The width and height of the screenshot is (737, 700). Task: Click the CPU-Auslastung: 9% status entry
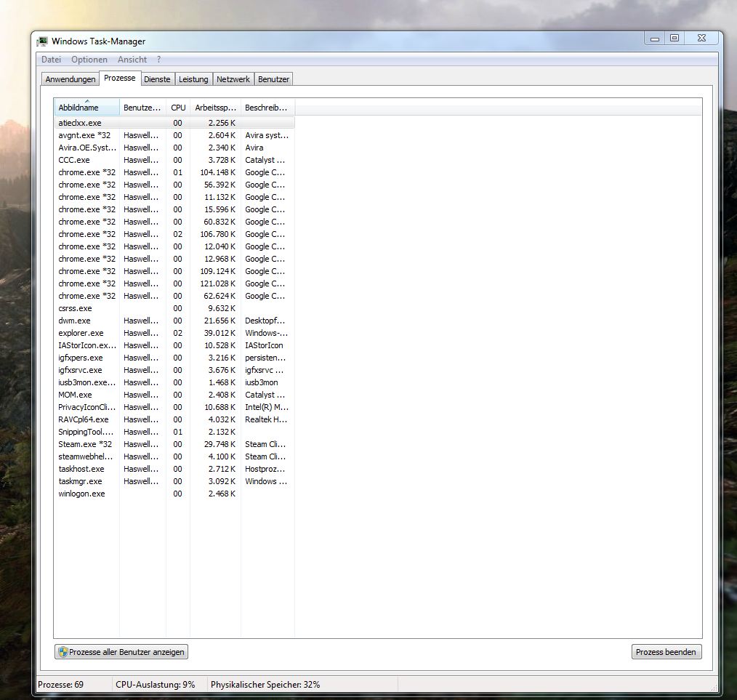click(155, 685)
